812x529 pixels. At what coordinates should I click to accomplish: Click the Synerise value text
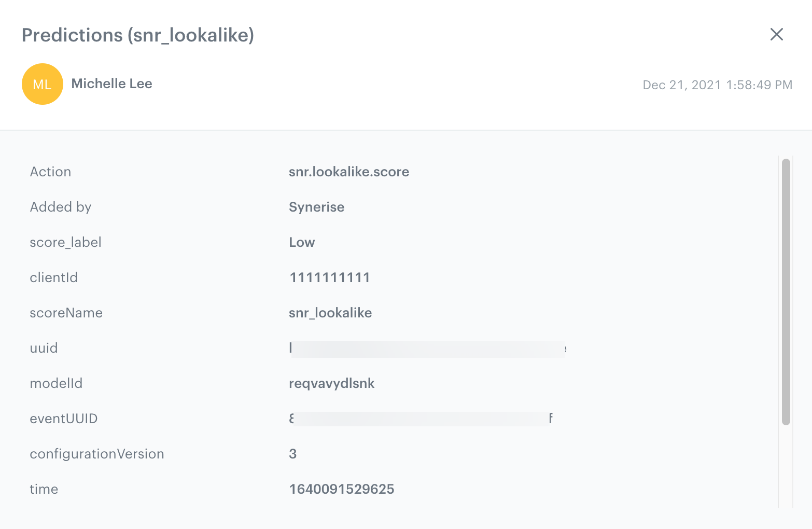[316, 207]
